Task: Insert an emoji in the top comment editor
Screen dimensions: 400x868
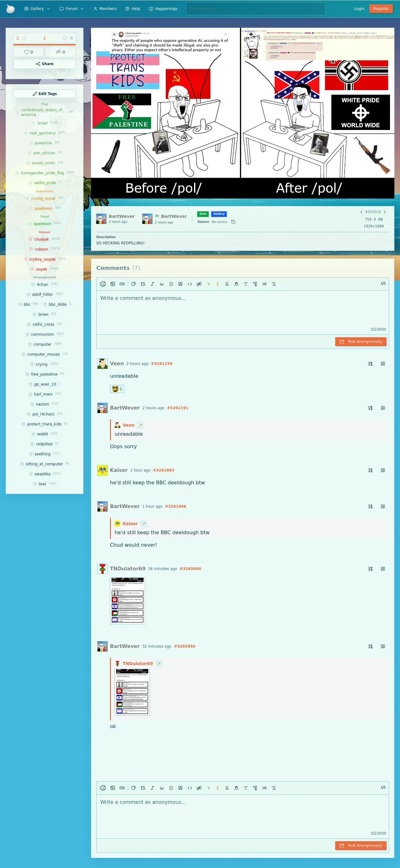Action: click(x=103, y=284)
